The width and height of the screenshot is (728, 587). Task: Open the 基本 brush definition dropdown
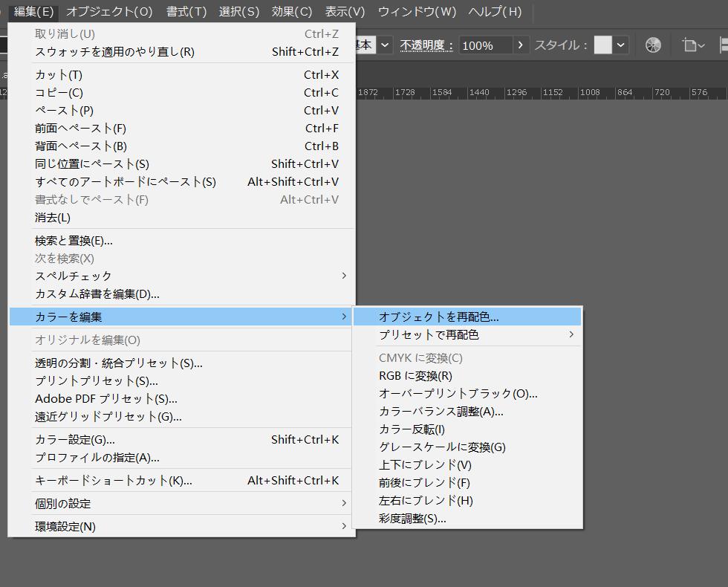pyautogui.click(x=385, y=45)
